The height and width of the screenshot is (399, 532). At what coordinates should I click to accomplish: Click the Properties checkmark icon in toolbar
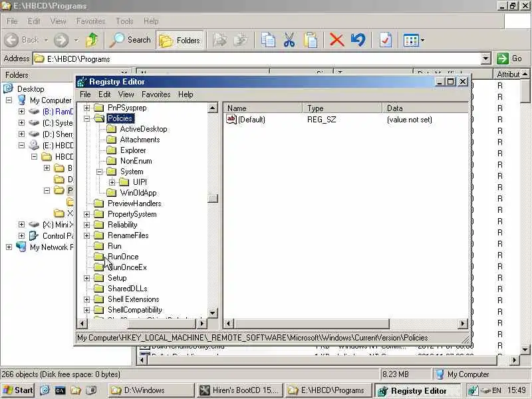385,41
